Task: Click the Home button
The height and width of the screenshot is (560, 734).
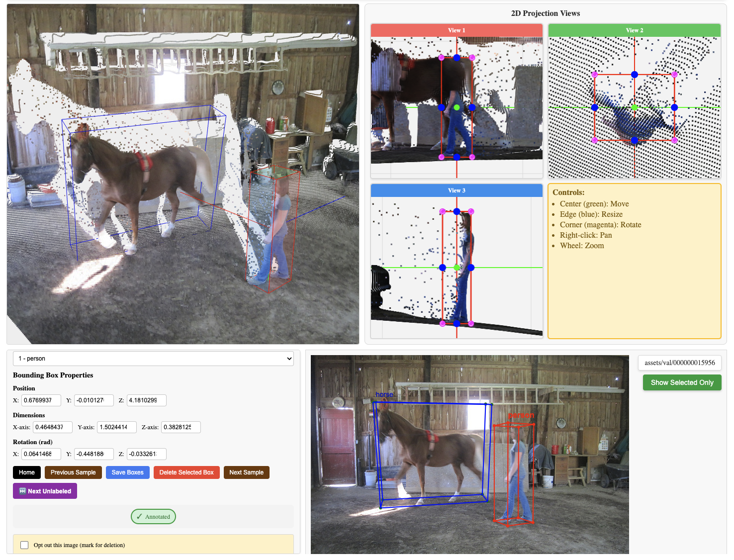Action: tap(27, 472)
